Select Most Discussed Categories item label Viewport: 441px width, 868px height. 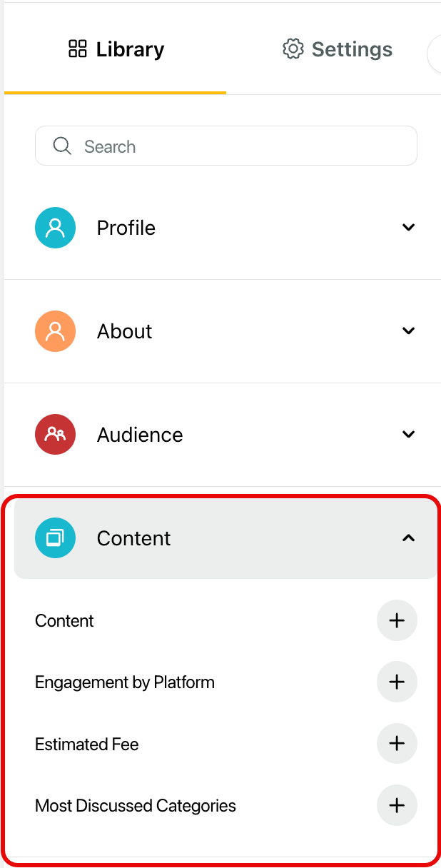click(136, 806)
